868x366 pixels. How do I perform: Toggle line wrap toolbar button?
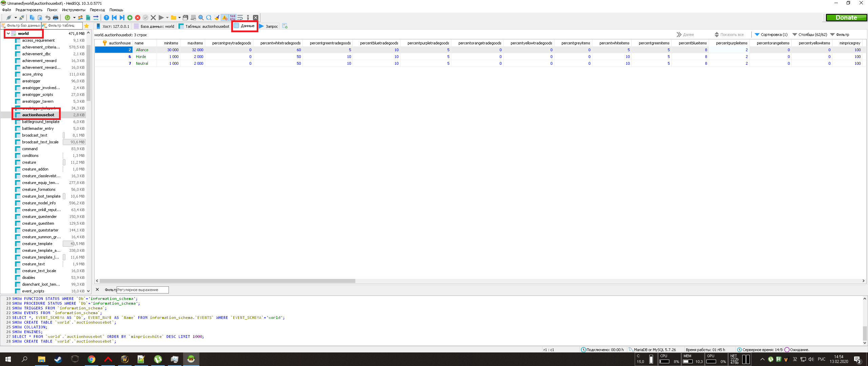pos(240,18)
